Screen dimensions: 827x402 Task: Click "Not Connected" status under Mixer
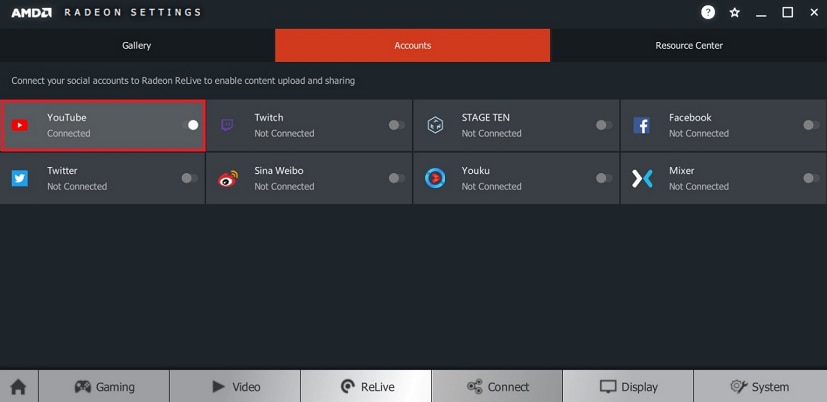tap(699, 187)
